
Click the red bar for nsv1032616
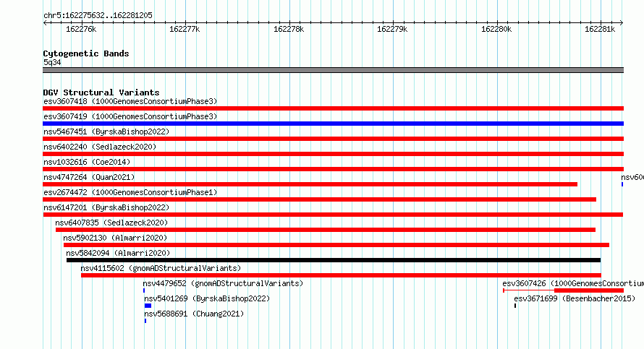click(333, 169)
